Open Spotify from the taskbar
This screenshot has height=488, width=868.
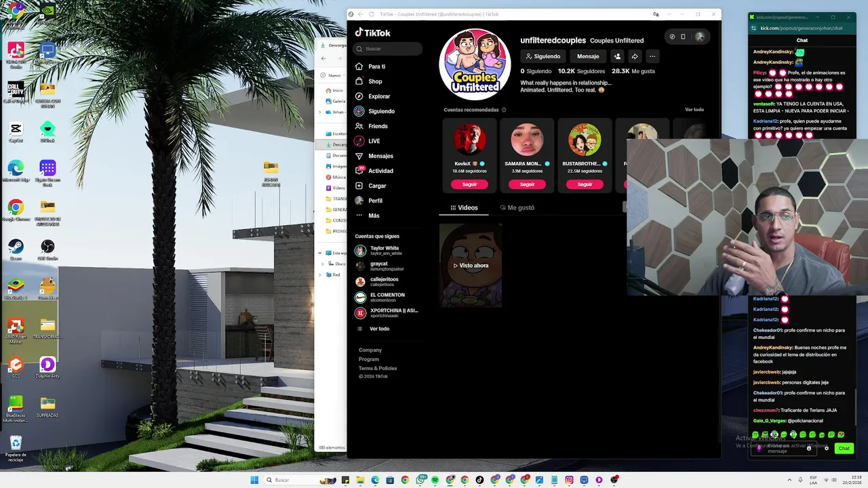[x=435, y=480]
